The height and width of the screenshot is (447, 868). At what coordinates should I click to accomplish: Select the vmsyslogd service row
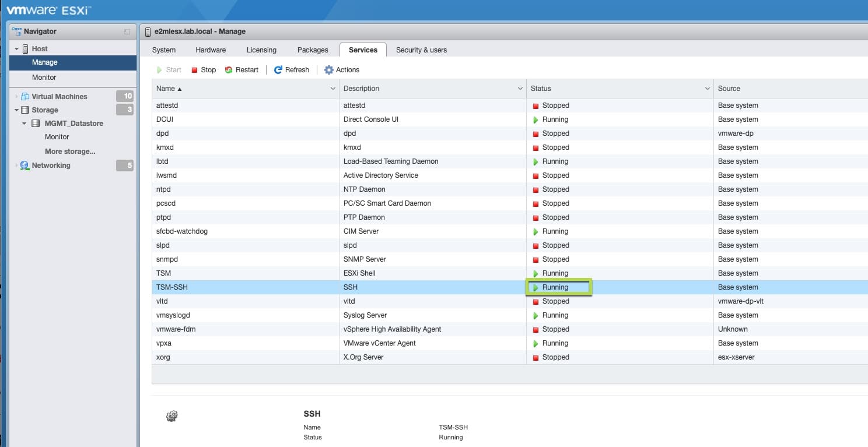coord(510,315)
